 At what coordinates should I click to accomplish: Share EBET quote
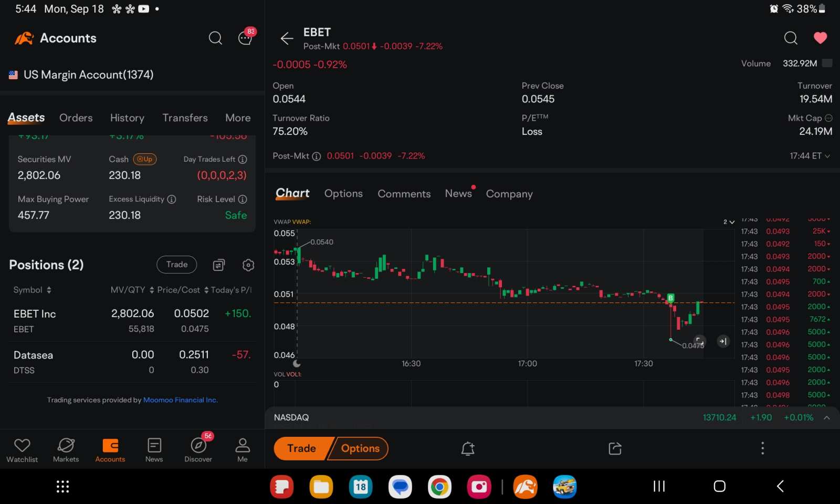[615, 448]
